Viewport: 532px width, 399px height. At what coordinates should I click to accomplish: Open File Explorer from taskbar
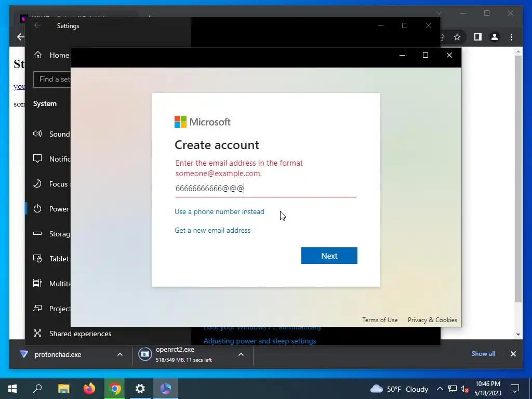pyautogui.click(x=63, y=389)
